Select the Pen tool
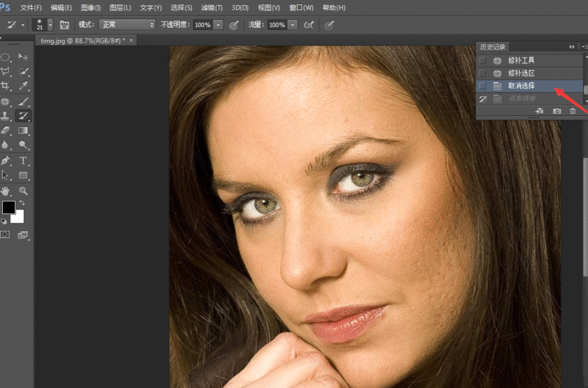 (x=6, y=160)
